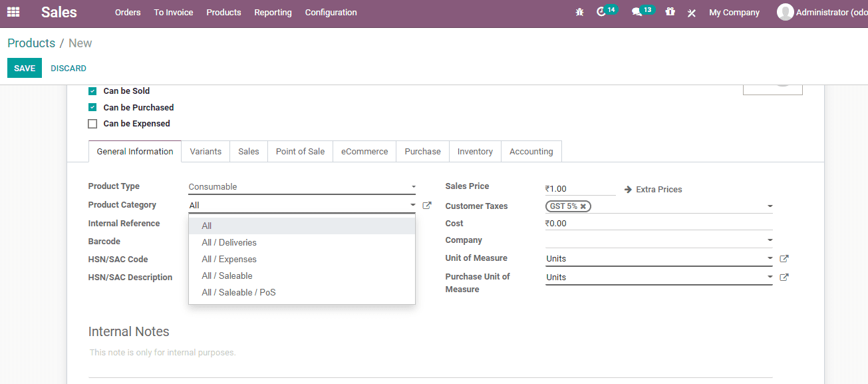
Task: Enable the Can be Expensed checkbox
Action: (x=92, y=123)
